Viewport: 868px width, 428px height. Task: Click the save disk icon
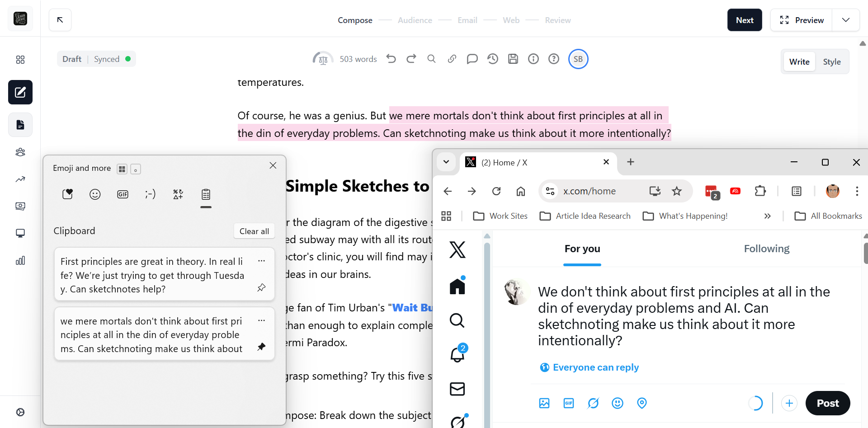513,59
